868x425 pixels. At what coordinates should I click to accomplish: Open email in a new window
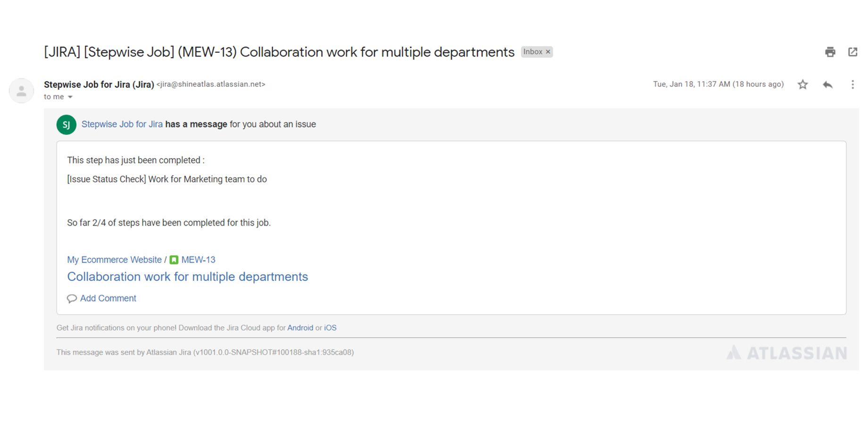(x=852, y=52)
